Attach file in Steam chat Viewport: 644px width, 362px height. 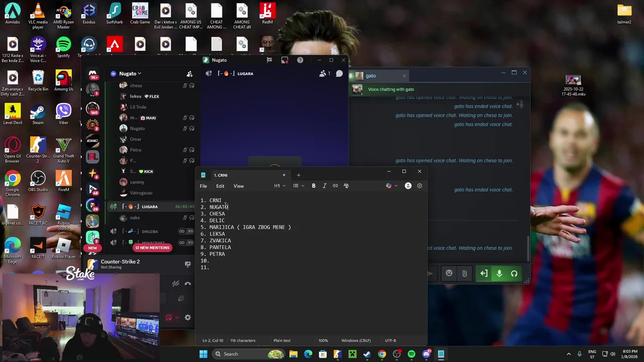point(464,274)
